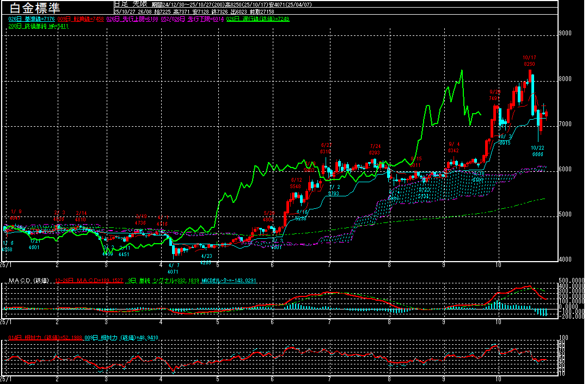
Task: Click the 10/22 low marker label
Action: (537, 151)
